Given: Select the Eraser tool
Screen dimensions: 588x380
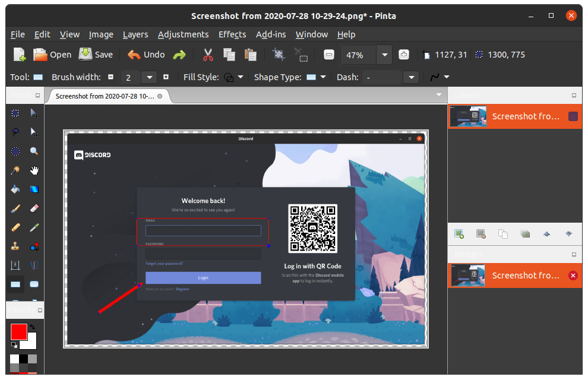Looking at the screenshot, I should click(34, 208).
